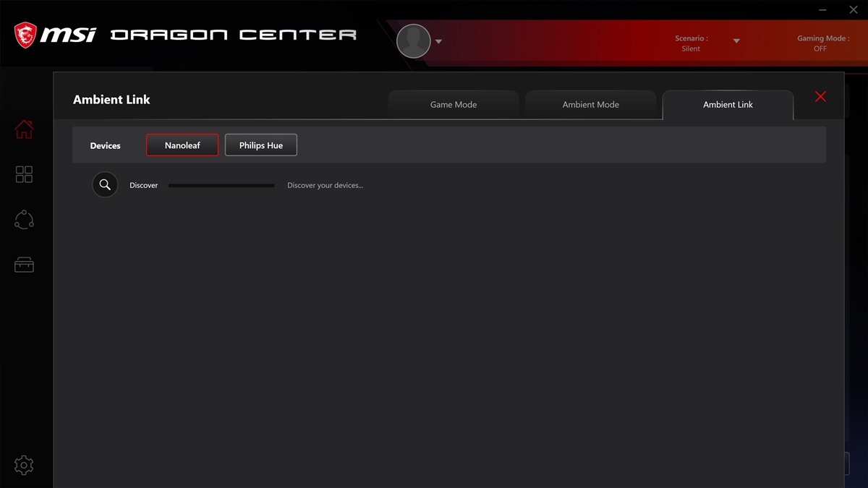The height and width of the screenshot is (488, 868).
Task: Click the Discover magnifier icon
Action: click(105, 185)
